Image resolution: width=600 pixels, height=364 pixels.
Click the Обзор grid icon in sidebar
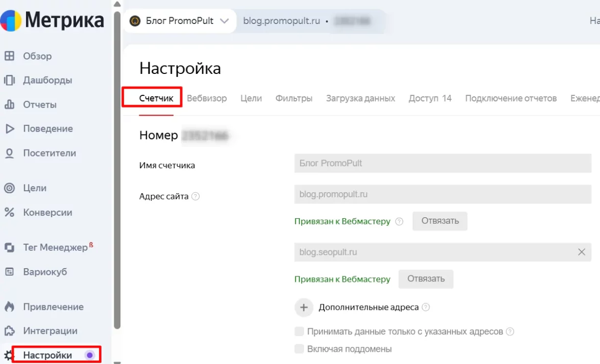9,56
